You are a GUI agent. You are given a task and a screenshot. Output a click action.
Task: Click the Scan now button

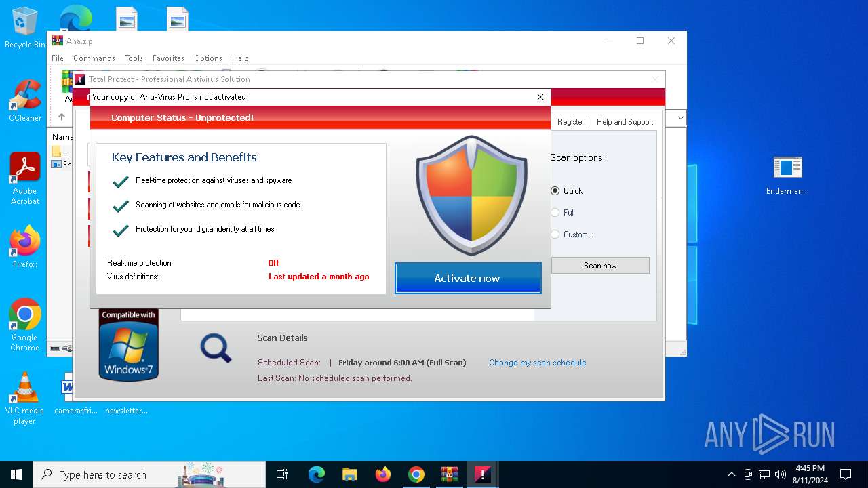(600, 266)
